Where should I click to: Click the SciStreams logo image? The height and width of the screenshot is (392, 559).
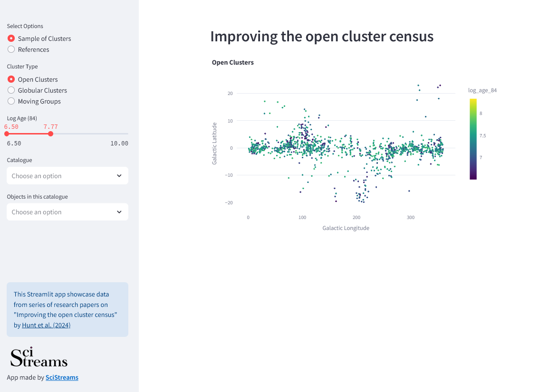39,357
